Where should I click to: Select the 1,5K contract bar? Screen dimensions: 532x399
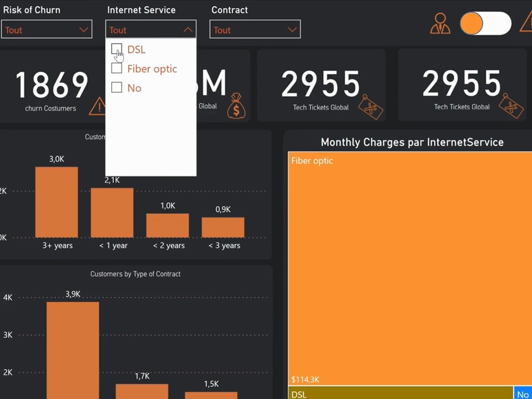211,395
